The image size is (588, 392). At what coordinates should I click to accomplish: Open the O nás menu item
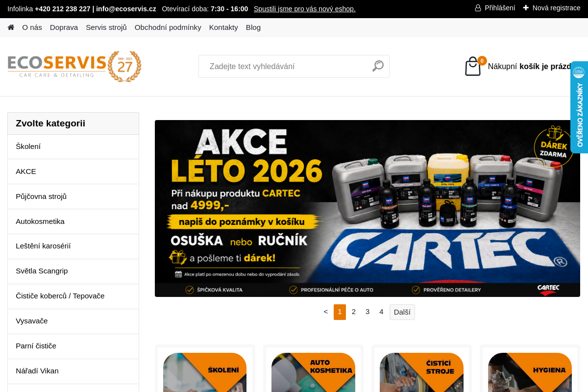[x=32, y=27]
